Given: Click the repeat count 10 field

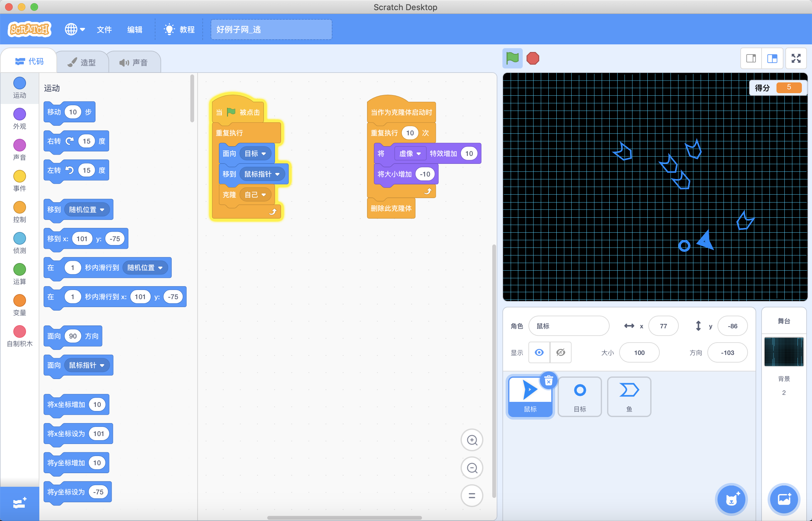Looking at the screenshot, I should 410,133.
